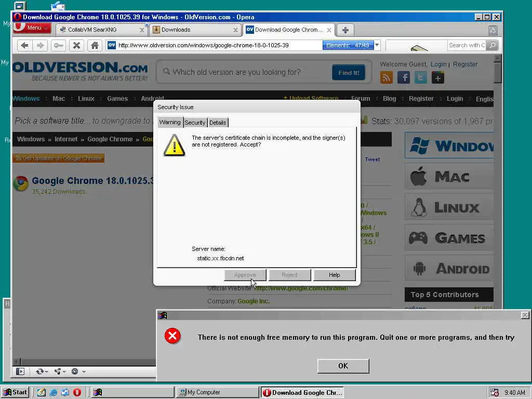Click the Register link near Welcome Guest
This screenshot has height=399, width=532.
465,64
